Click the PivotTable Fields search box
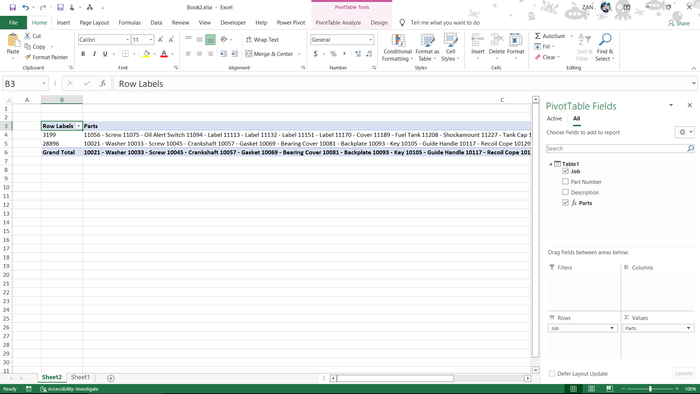This screenshot has width=700, height=394. point(616,148)
